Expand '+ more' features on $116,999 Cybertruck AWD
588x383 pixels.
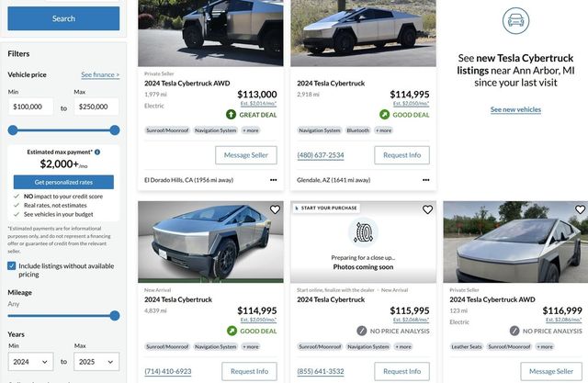(546, 347)
